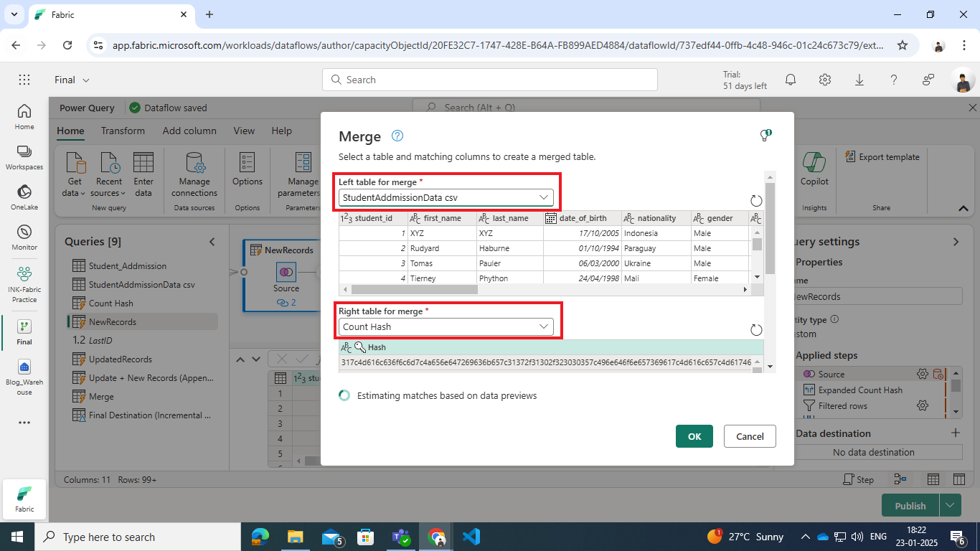Image resolution: width=980 pixels, height=551 pixels.
Task: Reload the browser page
Action: [67, 44]
